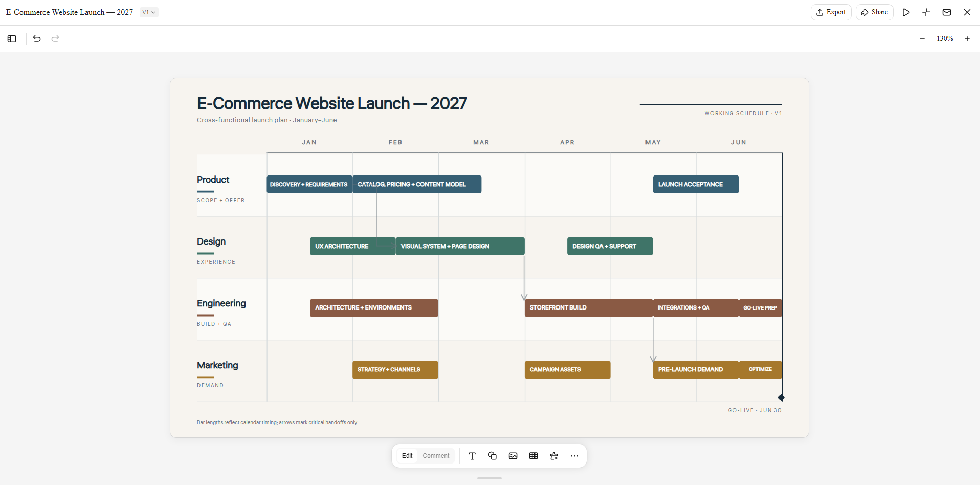Select the Design QA + Support bar
980x485 pixels.
pos(610,246)
